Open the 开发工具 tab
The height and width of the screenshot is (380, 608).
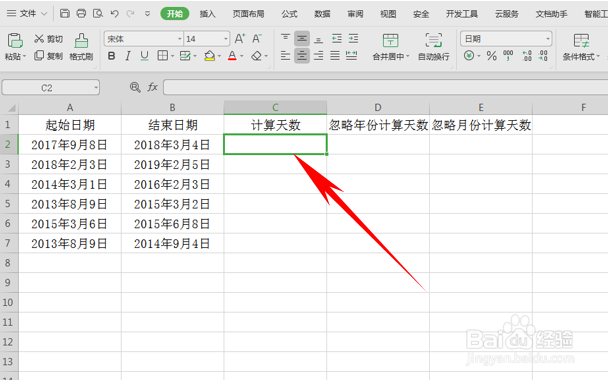462,14
